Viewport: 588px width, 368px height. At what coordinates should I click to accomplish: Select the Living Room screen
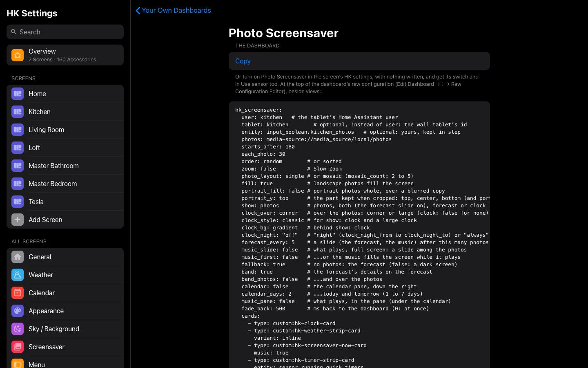pyautogui.click(x=65, y=130)
